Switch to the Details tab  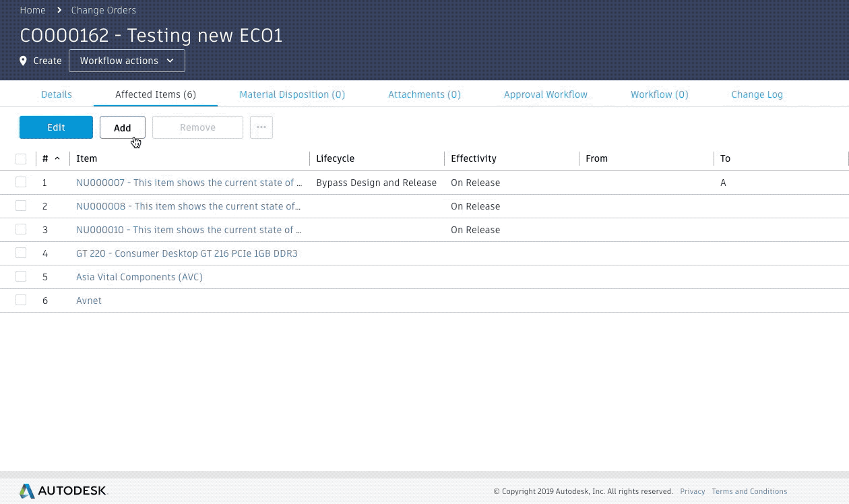57,94
